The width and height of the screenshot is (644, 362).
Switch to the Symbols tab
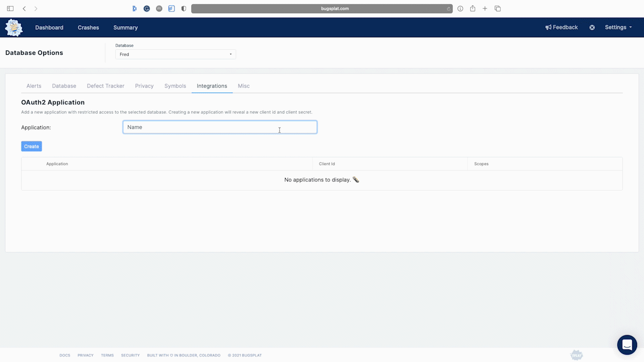(175, 86)
